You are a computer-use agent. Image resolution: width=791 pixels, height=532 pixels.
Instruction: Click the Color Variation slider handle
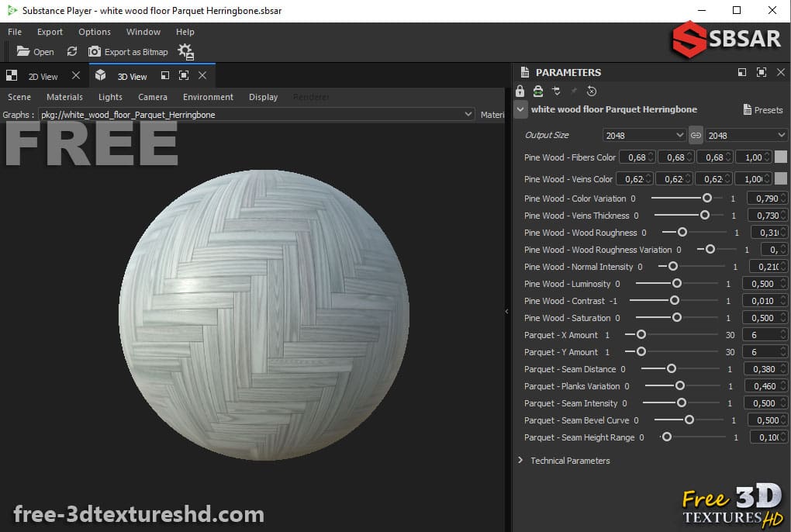pos(706,198)
